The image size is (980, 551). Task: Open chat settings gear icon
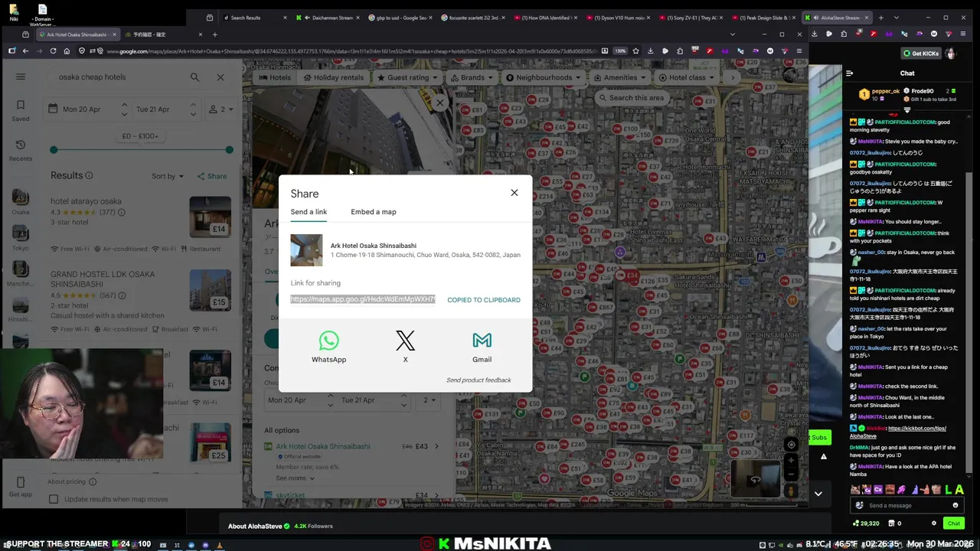coord(933,523)
